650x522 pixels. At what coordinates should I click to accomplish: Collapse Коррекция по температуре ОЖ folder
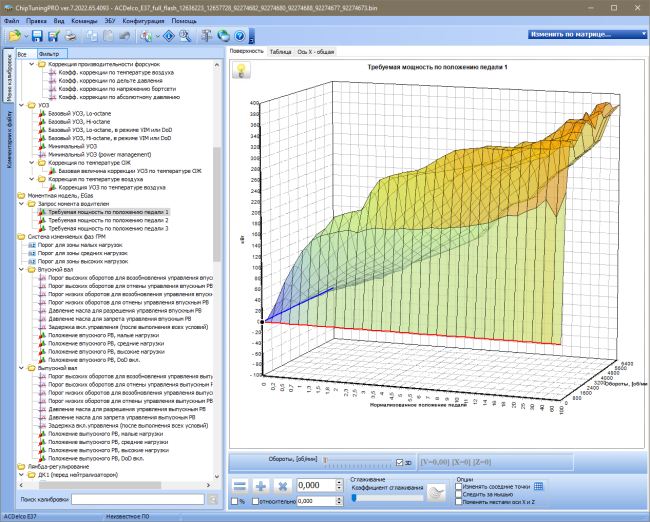pyautogui.click(x=32, y=163)
